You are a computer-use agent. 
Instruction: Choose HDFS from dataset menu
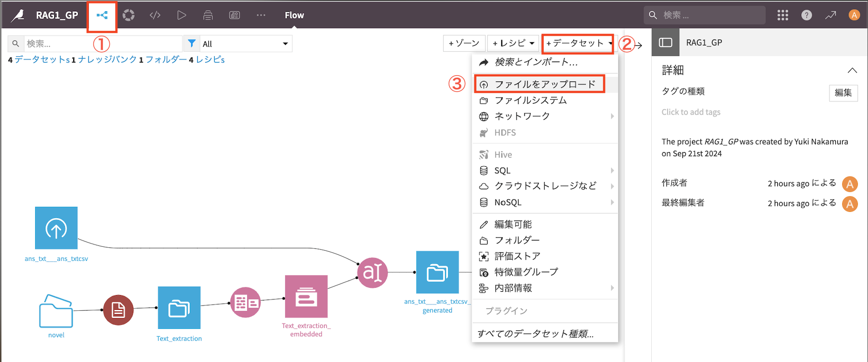545,133
